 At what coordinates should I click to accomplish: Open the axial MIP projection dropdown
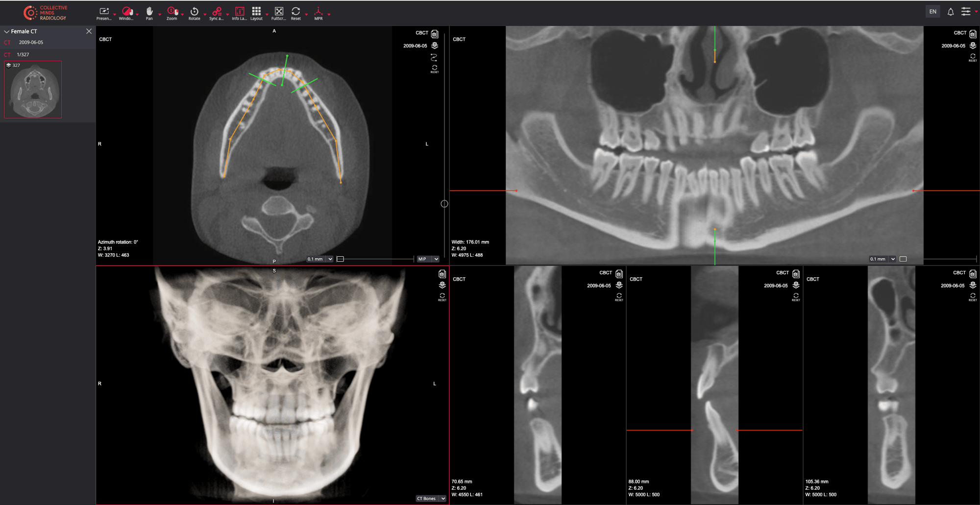tap(428, 259)
